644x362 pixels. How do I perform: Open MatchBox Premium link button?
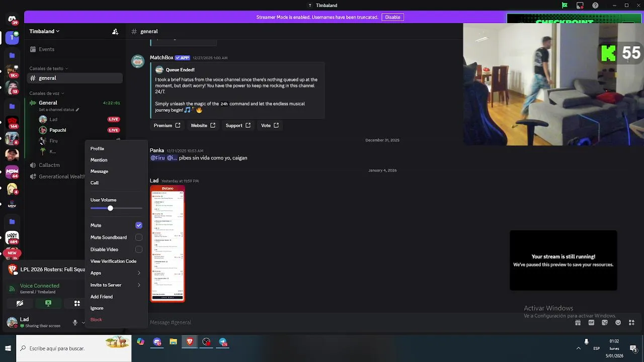click(x=167, y=125)
